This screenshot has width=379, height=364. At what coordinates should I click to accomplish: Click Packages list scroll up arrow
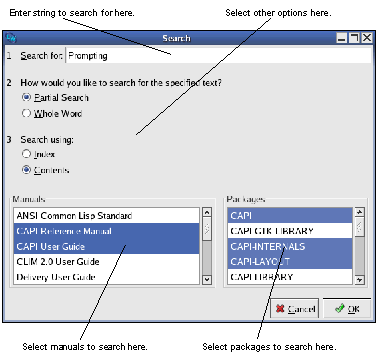pos(359,212)
